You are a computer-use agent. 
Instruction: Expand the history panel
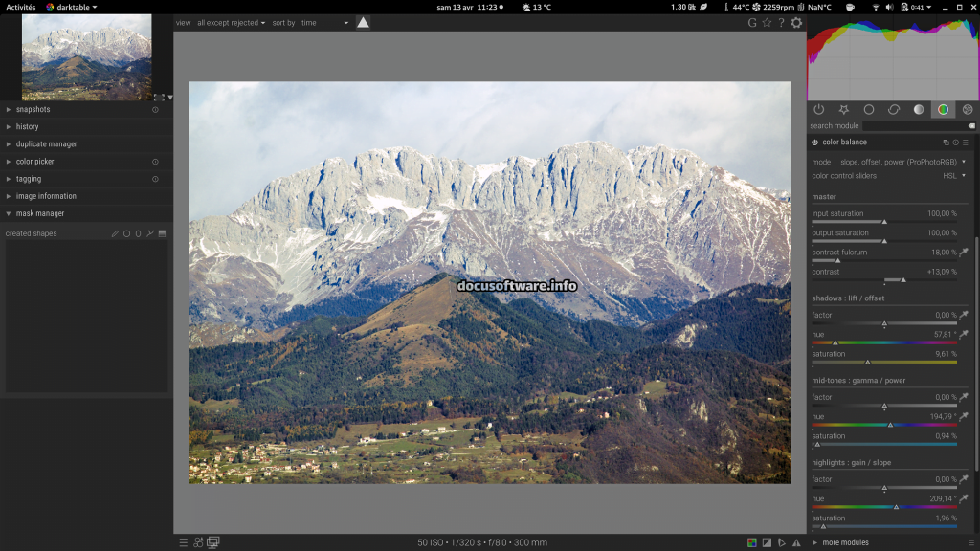(28, 126)
